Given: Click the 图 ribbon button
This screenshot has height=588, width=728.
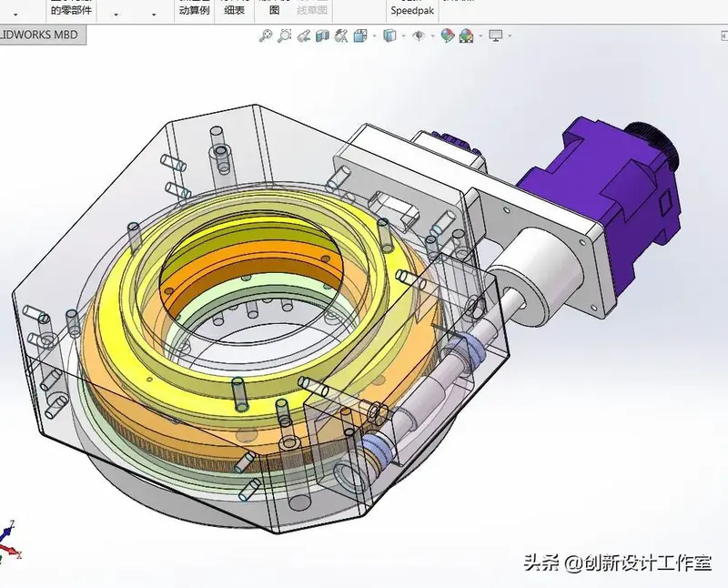Looking at the screenshot, I should [275, 10].
